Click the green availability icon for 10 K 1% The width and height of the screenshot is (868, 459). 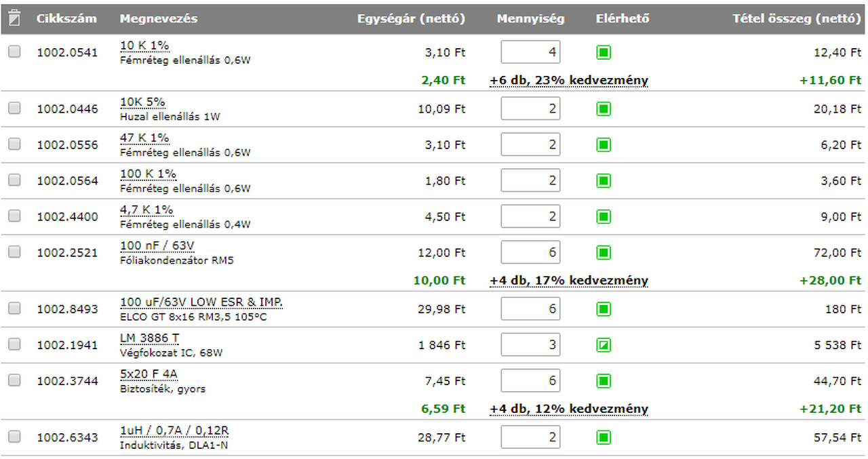coord(604,52)
